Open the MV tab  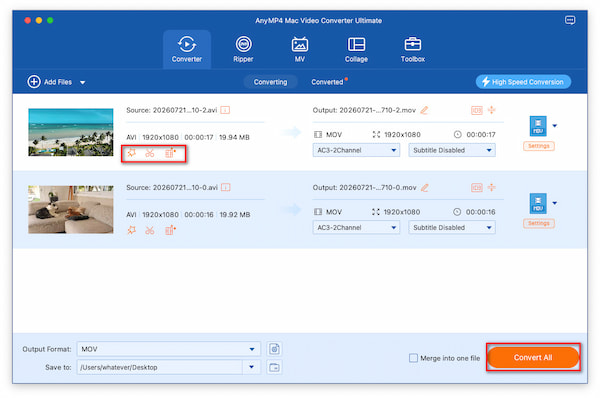tap(300, 49)
